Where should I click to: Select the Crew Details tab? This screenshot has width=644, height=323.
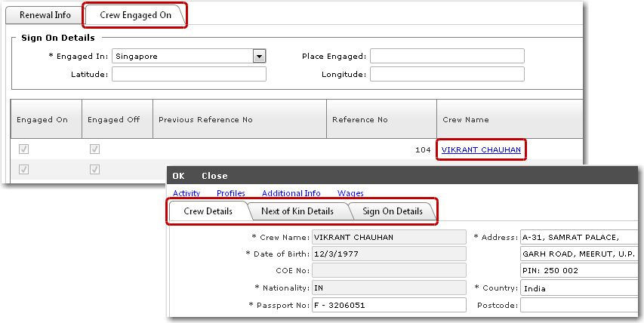(x=208, y=211)
